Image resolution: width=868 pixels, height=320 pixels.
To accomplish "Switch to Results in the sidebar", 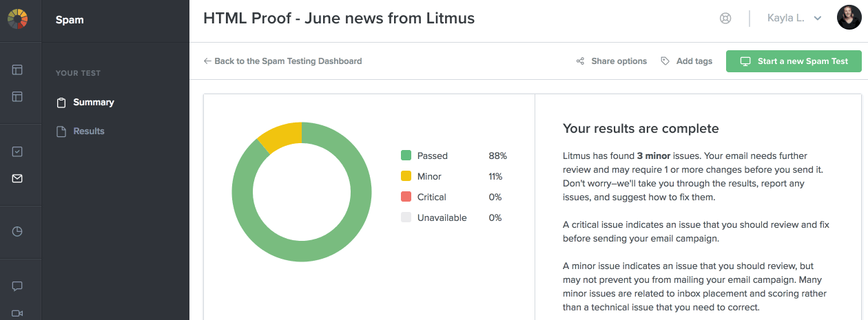I will (x=81, y=131).
